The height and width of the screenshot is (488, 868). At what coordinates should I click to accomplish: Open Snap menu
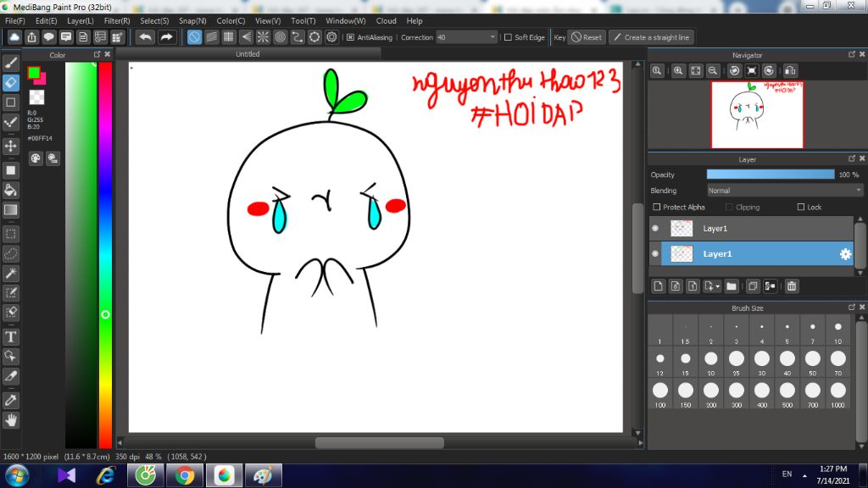coord(192,20)
